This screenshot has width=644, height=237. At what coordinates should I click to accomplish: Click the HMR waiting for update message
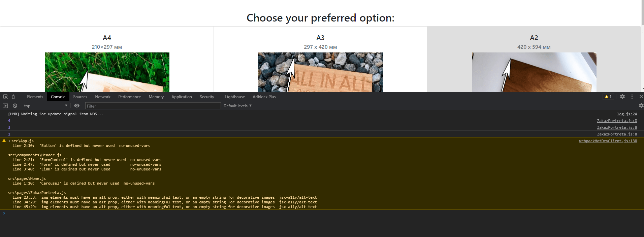(56, 114)
